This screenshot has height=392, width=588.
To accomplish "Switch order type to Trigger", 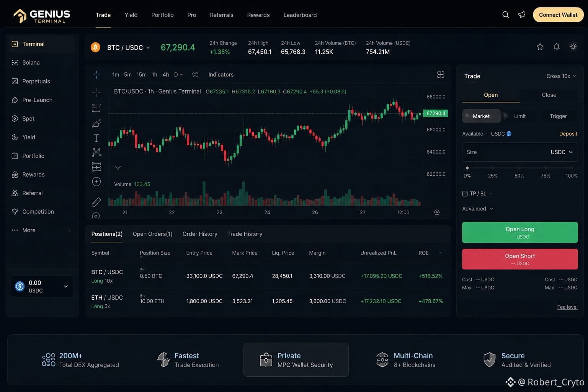I will [x=558, y=116].
